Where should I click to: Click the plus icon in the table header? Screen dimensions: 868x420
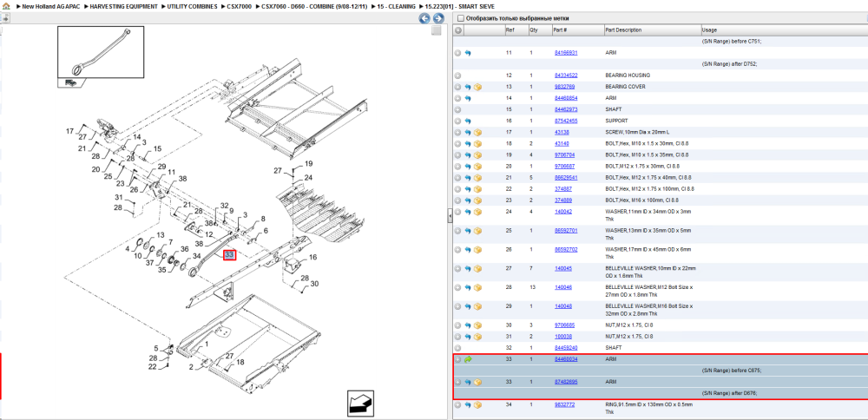[x=457, y=30]
